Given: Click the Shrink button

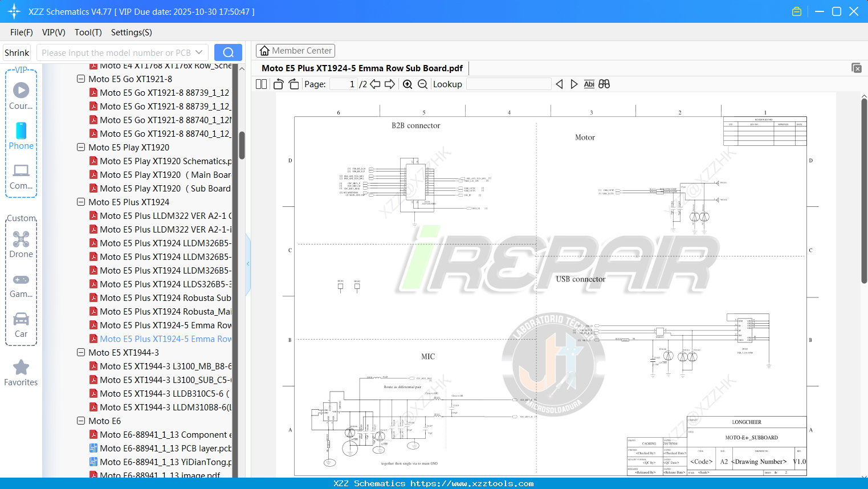Looking at the screenshot, I should click(x=17, y=52).
